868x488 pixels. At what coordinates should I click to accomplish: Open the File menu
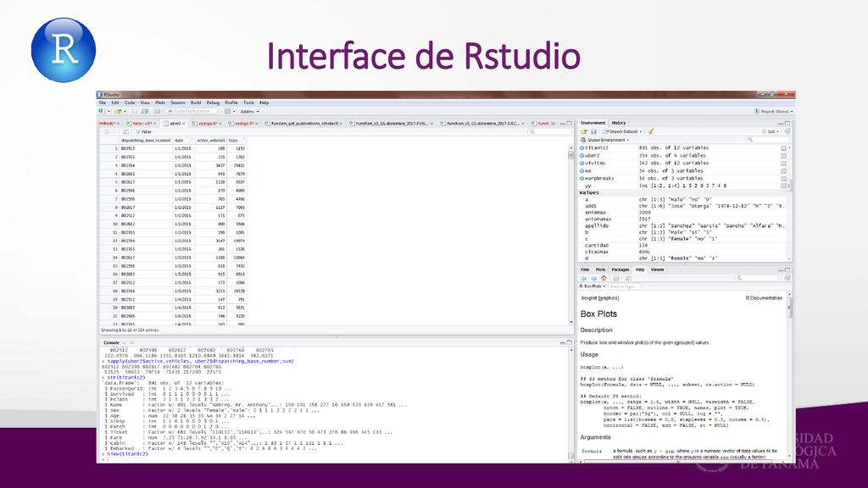point(103,103)
